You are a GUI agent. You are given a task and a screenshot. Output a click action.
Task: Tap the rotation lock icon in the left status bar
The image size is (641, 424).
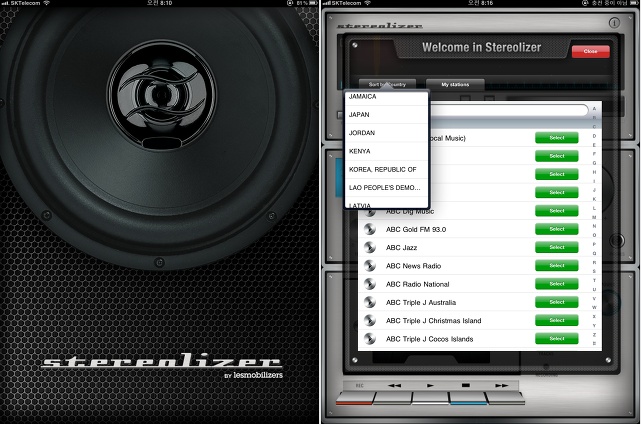click(290, 3)
